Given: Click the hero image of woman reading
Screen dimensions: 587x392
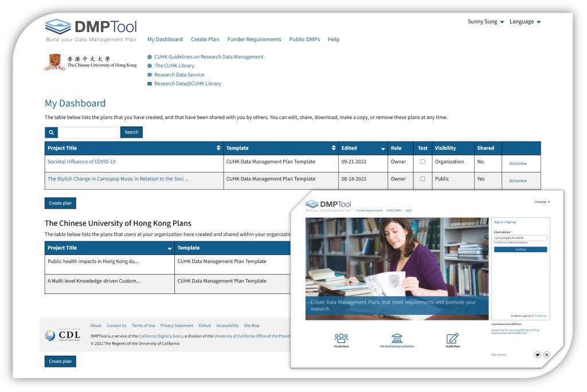Looking at the screenshot, I should 397,269.
